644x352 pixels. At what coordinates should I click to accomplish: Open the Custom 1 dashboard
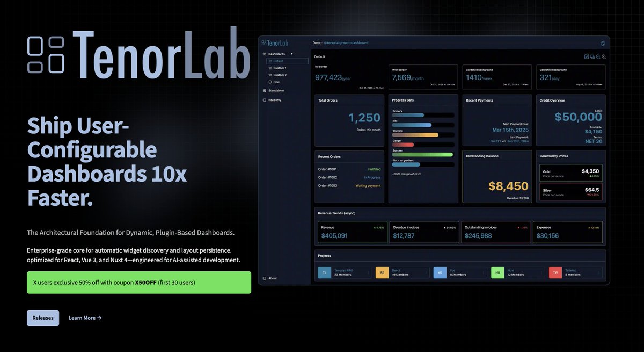280,68
